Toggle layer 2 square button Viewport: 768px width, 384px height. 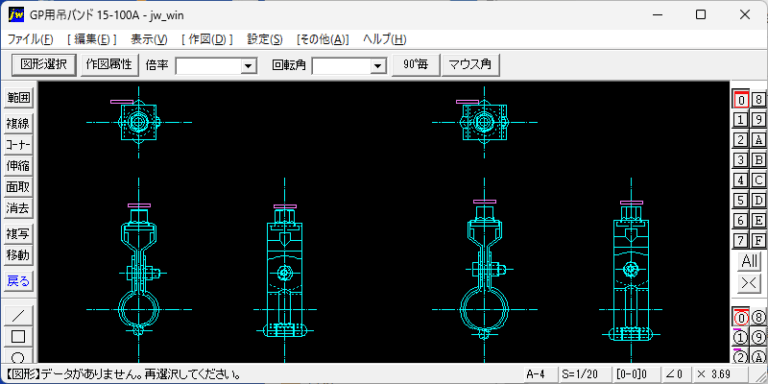point(741,140)
